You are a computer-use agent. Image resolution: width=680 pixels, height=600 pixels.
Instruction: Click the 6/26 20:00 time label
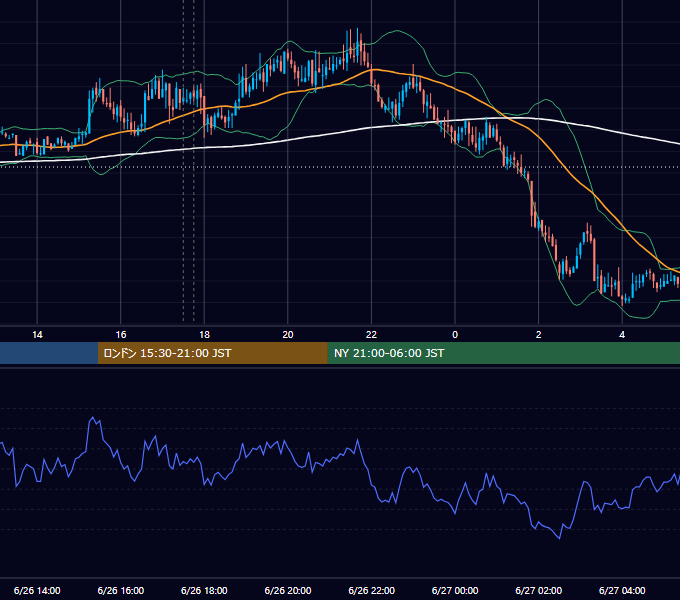(x=288, y=590)
